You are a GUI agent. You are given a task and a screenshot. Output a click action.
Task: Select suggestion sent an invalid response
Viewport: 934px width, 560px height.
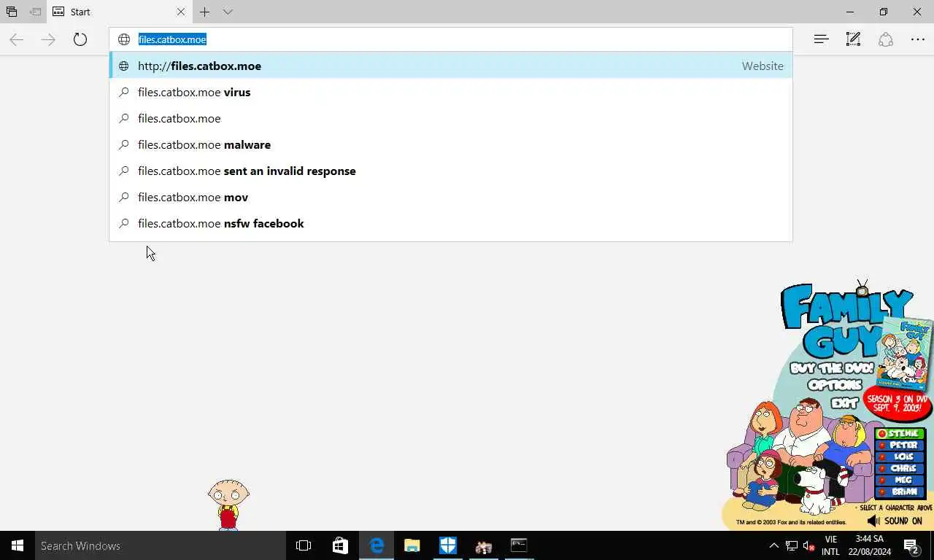click(x=451, y=171)
